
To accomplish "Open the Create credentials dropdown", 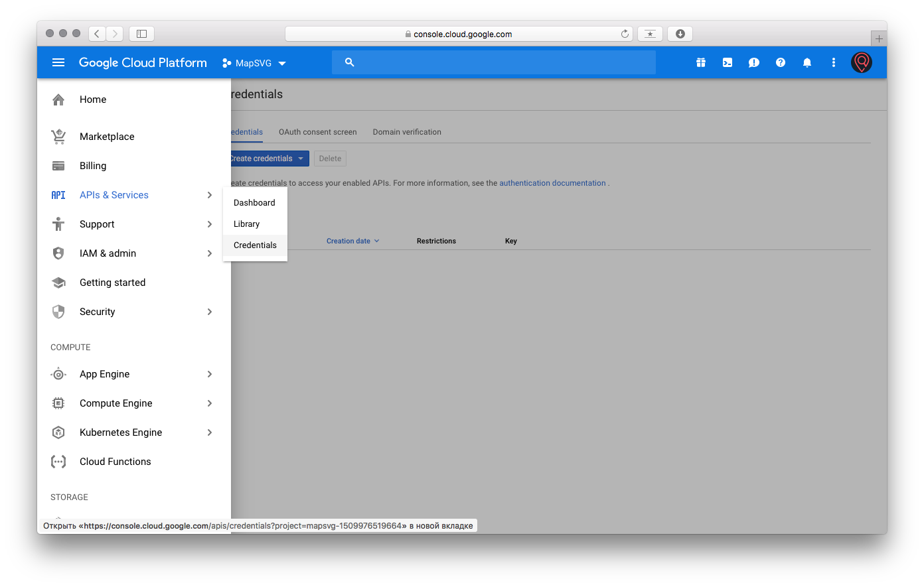I will point(269,159).
